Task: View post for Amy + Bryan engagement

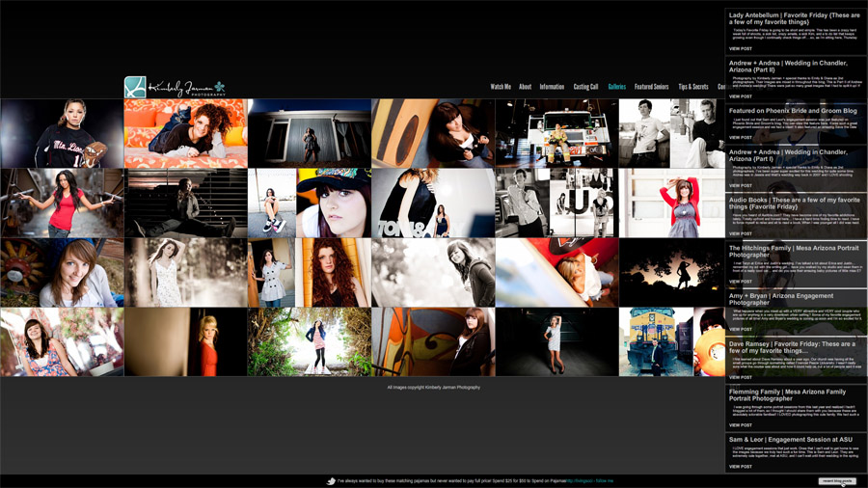Action: (x=740, y=329)
